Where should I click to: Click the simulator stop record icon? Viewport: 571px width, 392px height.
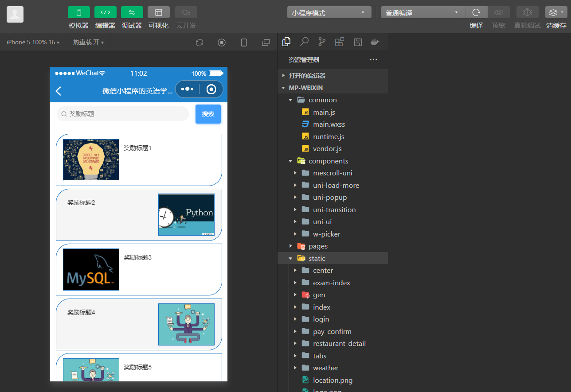point(222,43)
